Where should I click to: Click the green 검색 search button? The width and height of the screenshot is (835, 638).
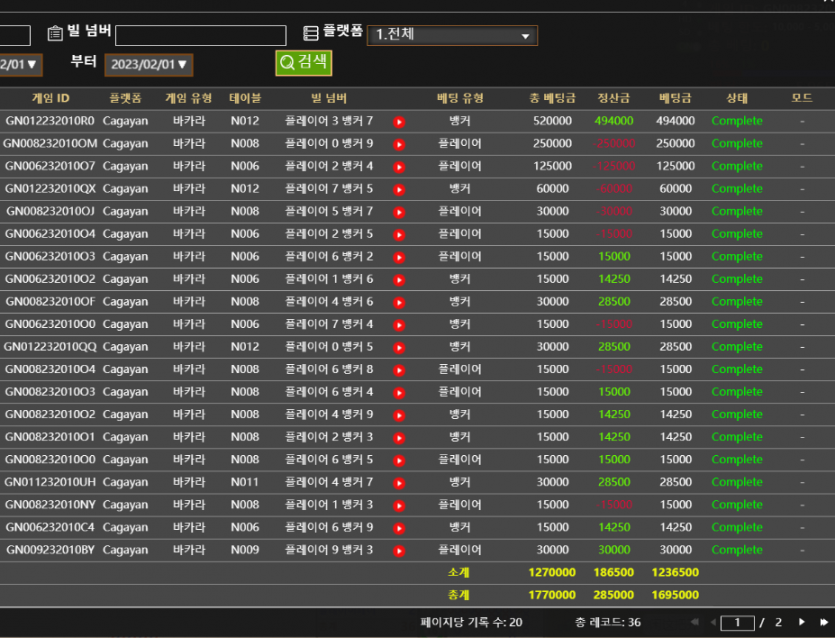tap(304, 63)
